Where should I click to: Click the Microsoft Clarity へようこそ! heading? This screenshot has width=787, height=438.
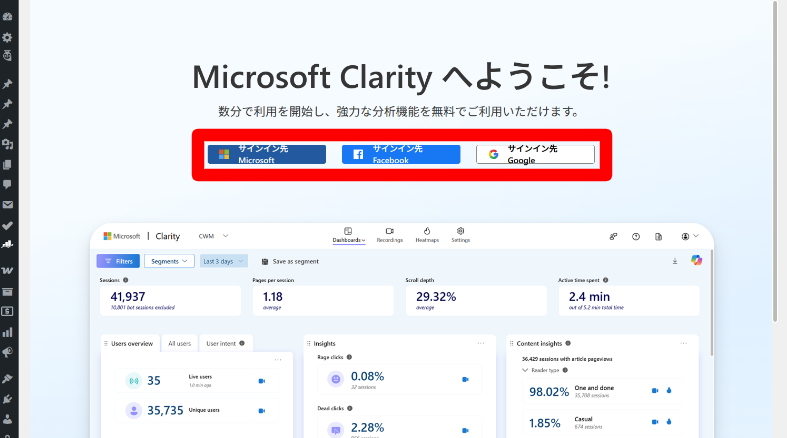click(402, 77)
